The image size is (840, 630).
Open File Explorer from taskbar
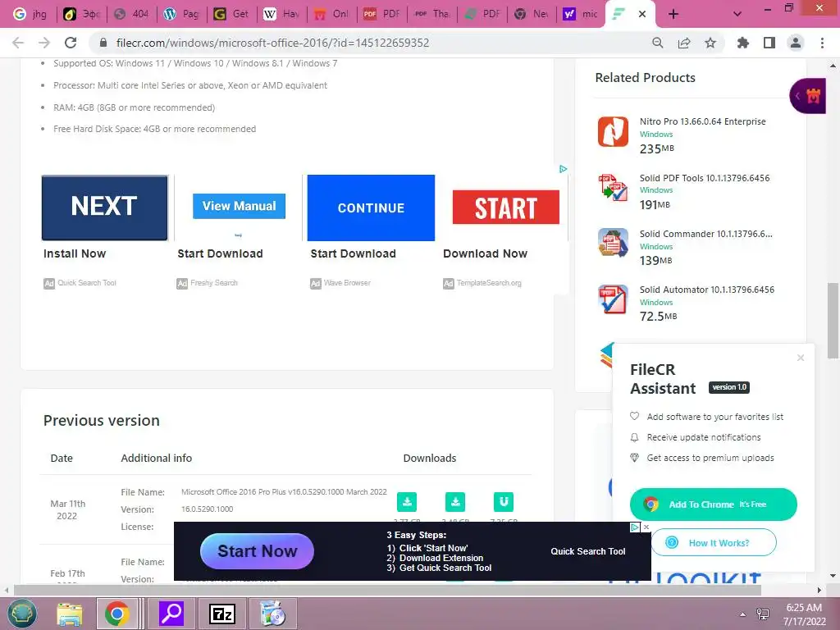pos(71,614)
